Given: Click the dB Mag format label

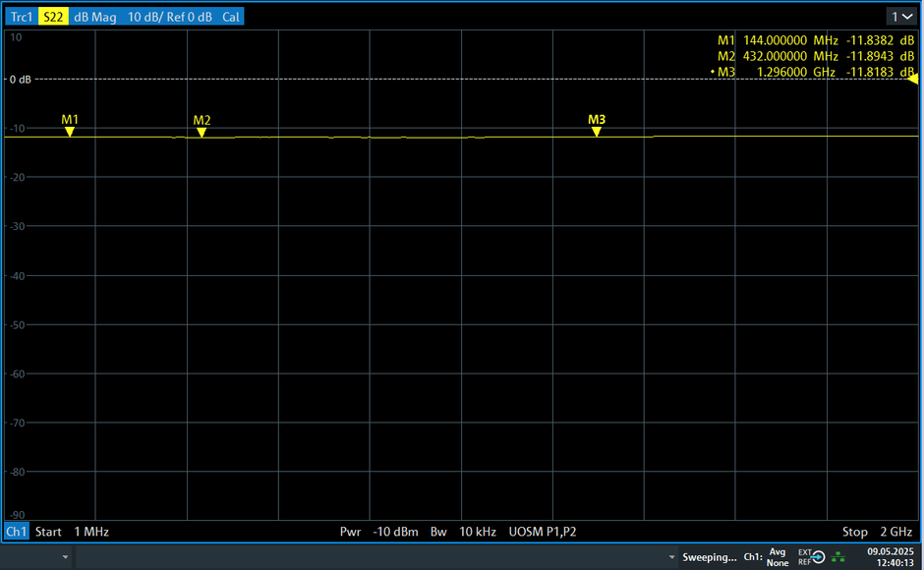Looking at the screenshot, I should point(95,17).
